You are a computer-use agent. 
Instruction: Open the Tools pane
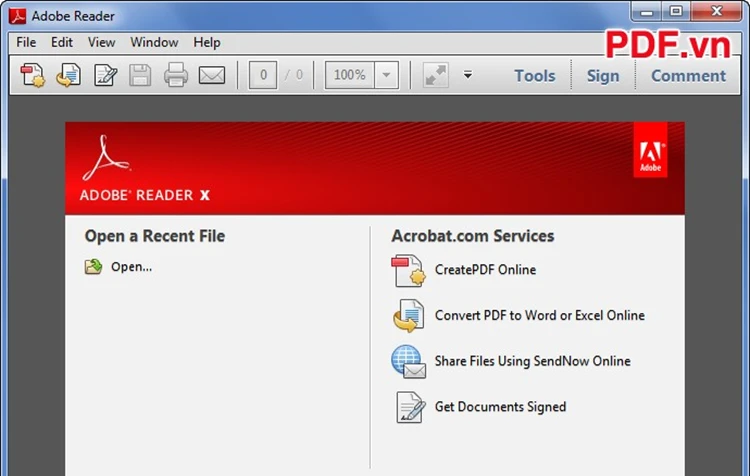(535, 76)
